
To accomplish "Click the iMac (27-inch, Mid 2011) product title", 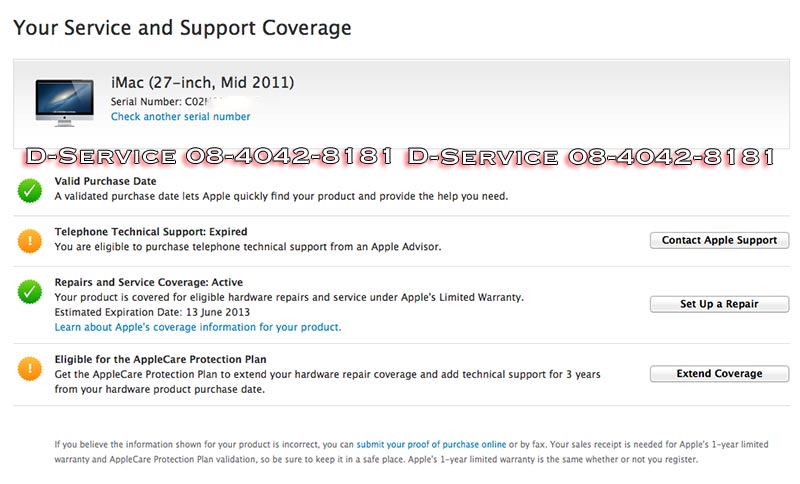I will click(x=202, y=82).
